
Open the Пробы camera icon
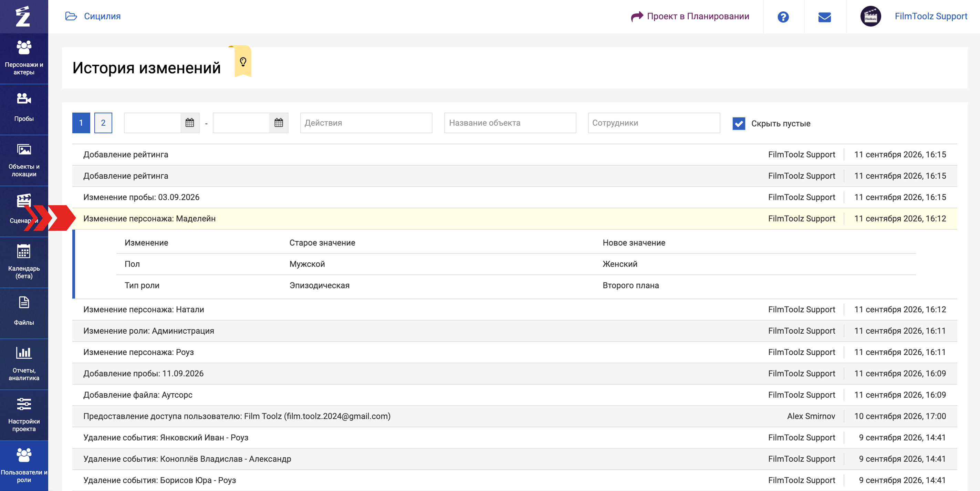[x=24, y=99]
